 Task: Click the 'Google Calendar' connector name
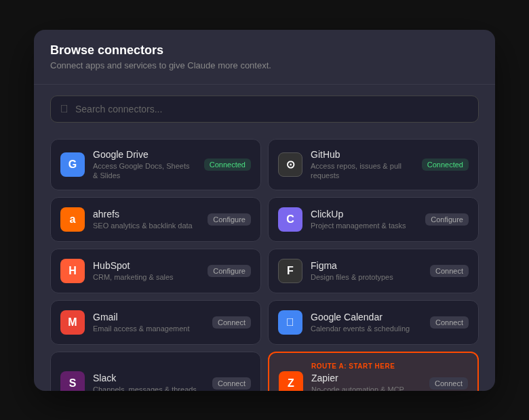pos(347,318)
